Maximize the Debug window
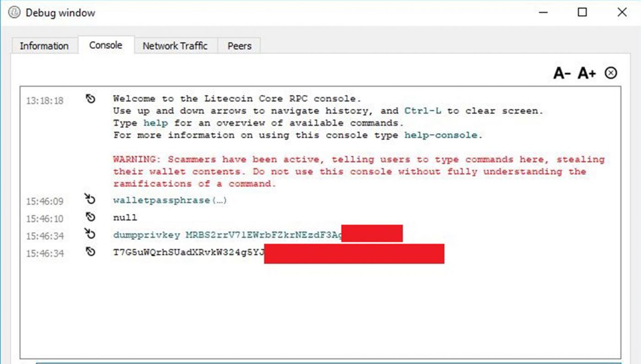Image resolution: width=641 pixels, height=364 pixels. (582, 12)
